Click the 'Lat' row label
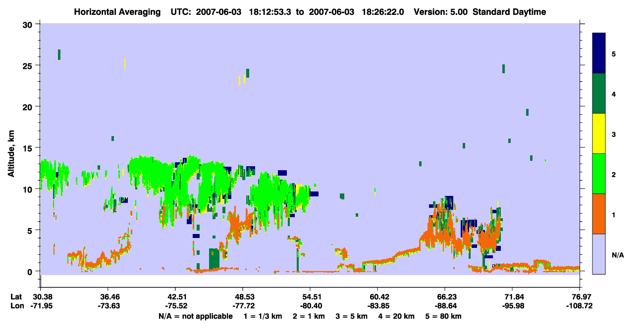The width and height of the screenshot is (644, 330). [x=16, y=297]
